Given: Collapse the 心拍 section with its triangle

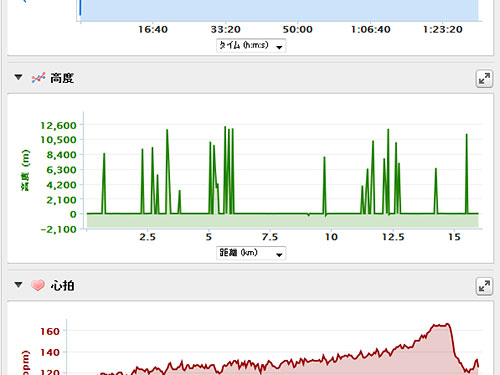Looking at the screenshot, I should [18, 285].
